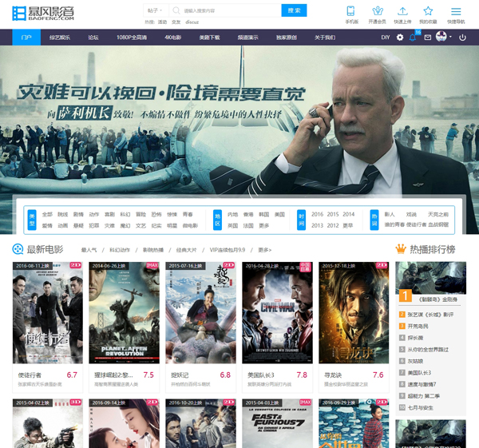Expand the 帖子 search type dropdown
479x448 pixels.
[x=155, y=10]
